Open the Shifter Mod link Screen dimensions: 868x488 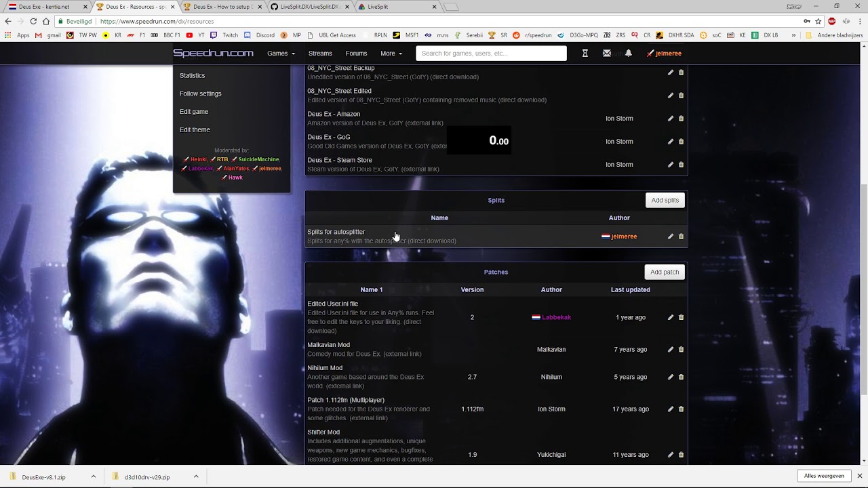point(323,432)
